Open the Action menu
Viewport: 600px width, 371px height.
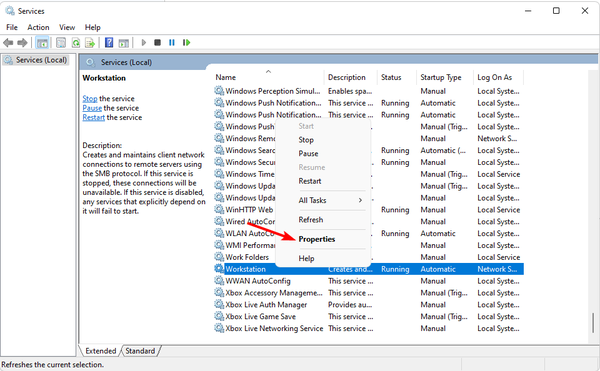click(38, 28)
